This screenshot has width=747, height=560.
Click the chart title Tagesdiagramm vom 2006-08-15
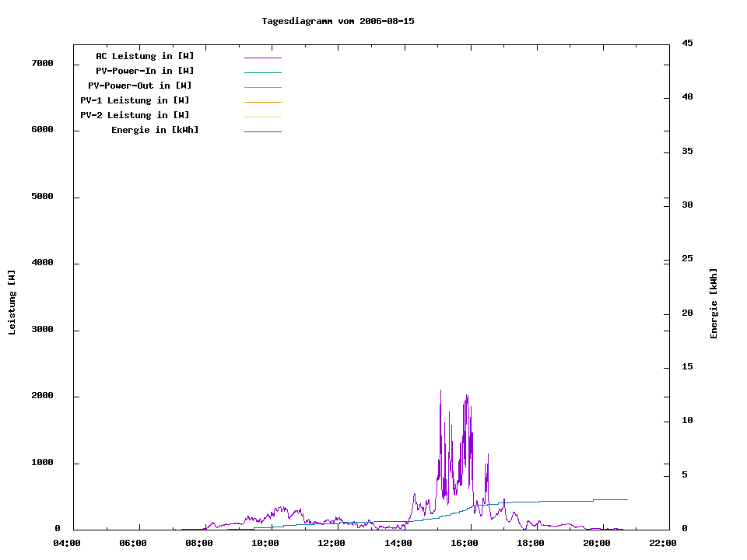click(x=338, y=21)
